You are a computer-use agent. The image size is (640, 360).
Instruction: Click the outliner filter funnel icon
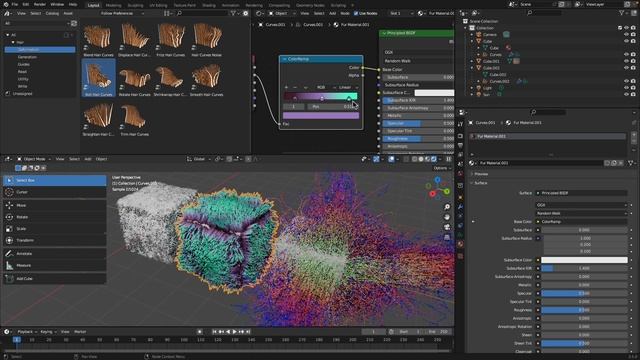click(623, 13)
